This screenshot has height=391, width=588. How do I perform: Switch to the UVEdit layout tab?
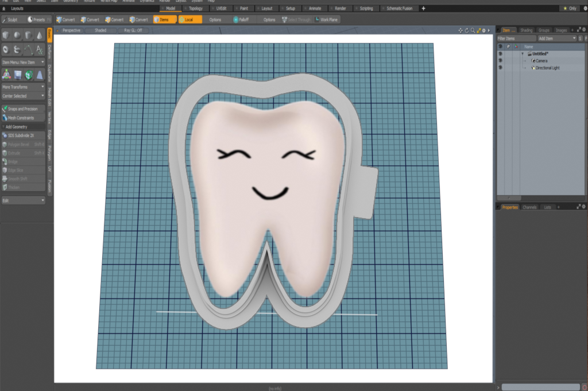pyautogui.click(x=221, y=8)
